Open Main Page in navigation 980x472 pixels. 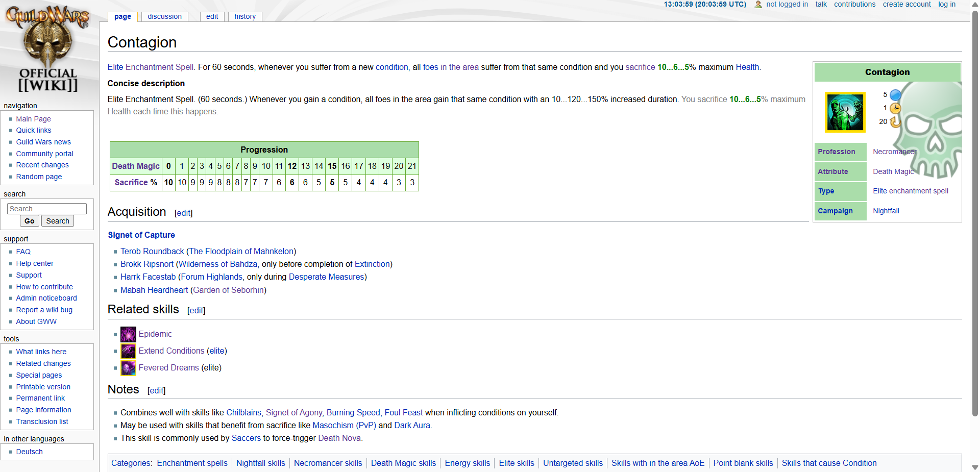(x=33, y=119)
